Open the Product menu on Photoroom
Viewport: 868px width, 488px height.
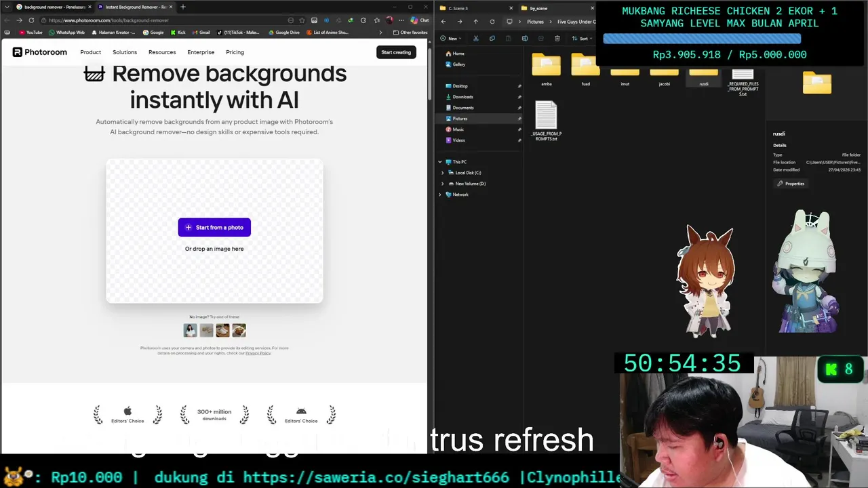[90, 52]
